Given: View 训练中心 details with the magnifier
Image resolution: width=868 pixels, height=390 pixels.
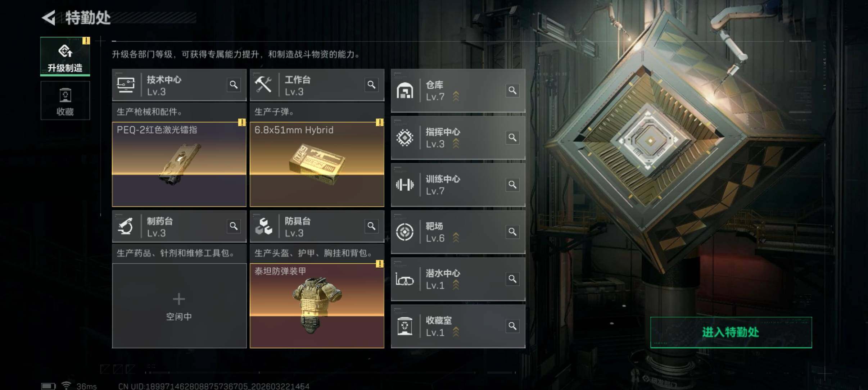Looking at the screenshot, I should pos(512,185).
